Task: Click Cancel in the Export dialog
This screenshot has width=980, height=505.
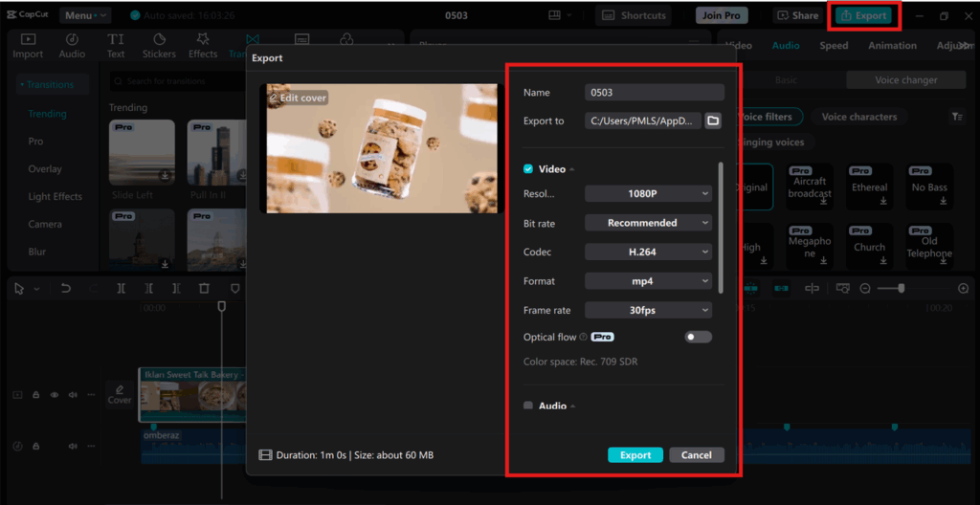Action: coord(697,455)
